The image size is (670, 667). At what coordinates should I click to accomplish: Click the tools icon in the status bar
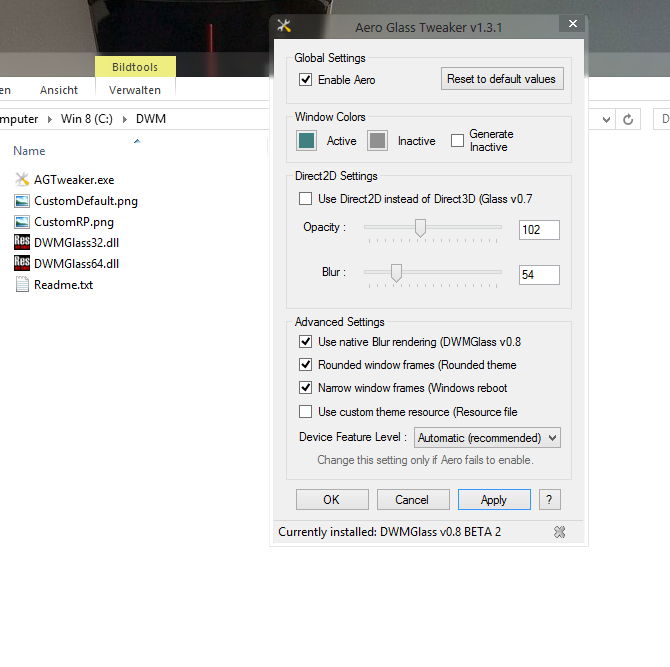559,532
